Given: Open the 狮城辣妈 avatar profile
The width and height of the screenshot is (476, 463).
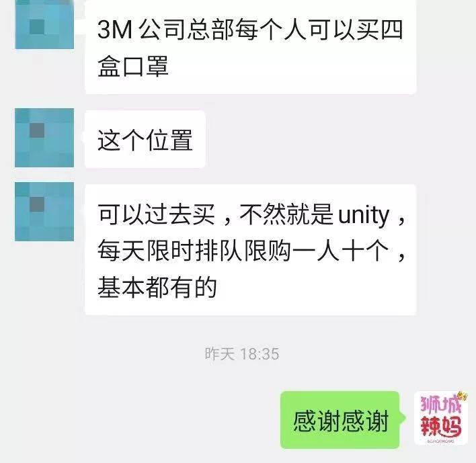Looking at the screenshot, I should tap(441, 418).
